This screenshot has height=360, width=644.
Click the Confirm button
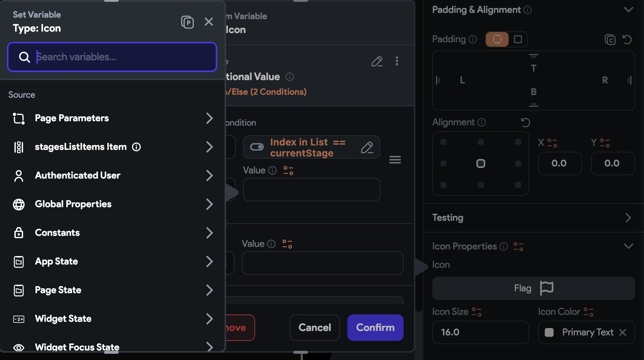coord(375,328)
